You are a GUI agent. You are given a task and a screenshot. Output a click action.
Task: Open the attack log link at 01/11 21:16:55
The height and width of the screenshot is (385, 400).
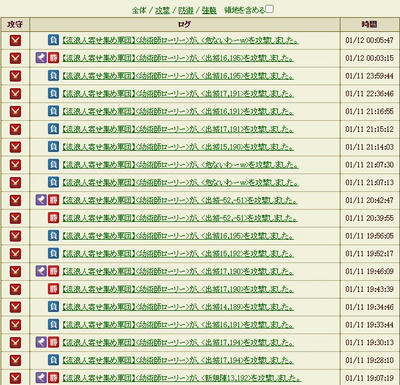178,111
